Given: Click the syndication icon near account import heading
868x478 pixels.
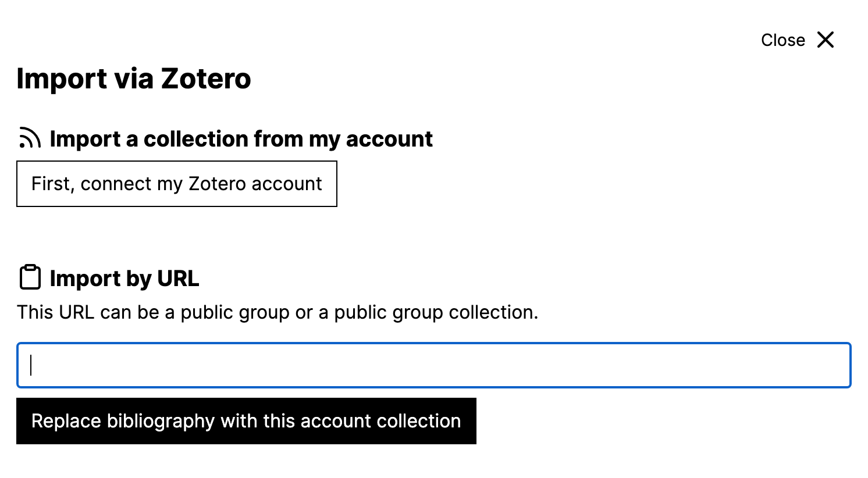Looking at the screenshot, I should (x=29, y=137).
